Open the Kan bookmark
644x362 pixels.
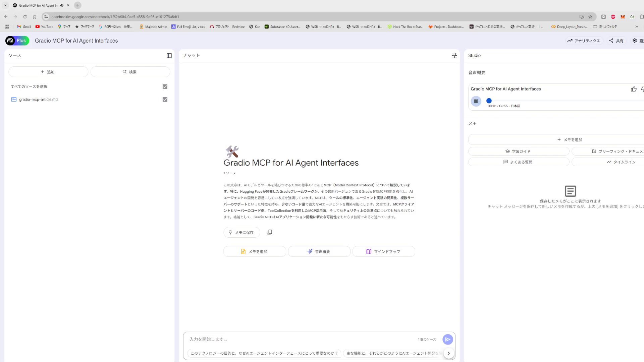[255, 27]
